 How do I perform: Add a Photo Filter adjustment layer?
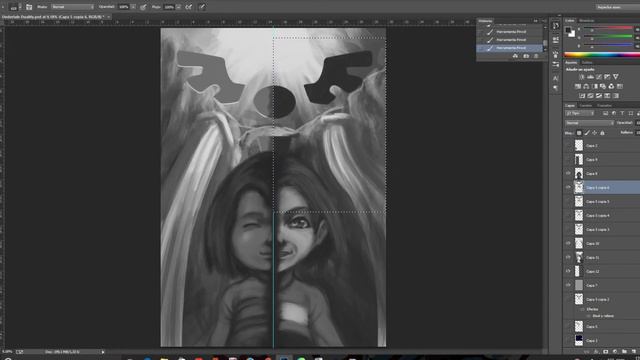click(603, 86)
